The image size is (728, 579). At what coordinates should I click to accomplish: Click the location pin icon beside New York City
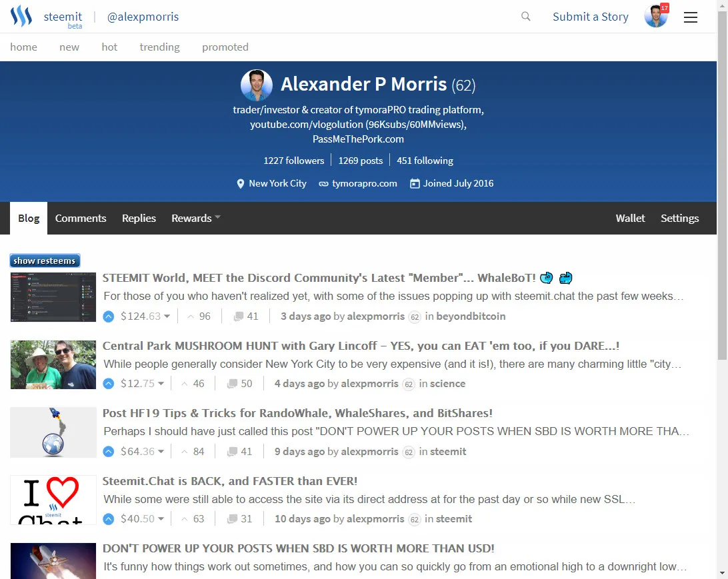[x=241, y=184]
